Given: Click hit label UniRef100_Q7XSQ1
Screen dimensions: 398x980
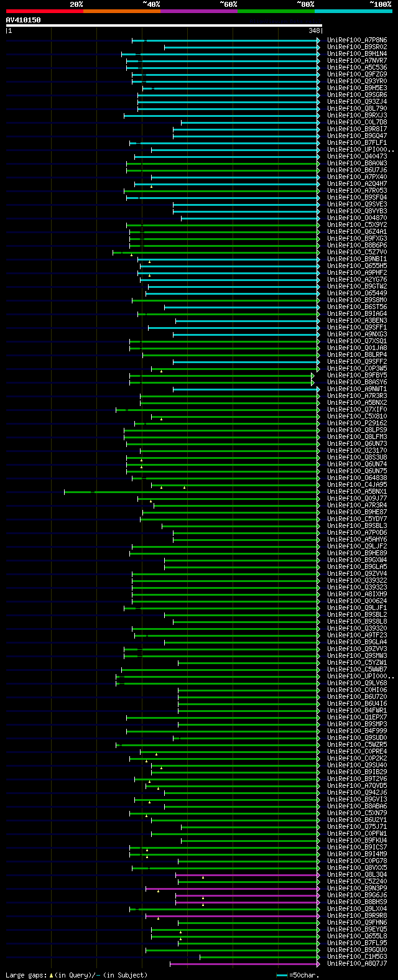Looking at the screenshot, I should (357, 341).
